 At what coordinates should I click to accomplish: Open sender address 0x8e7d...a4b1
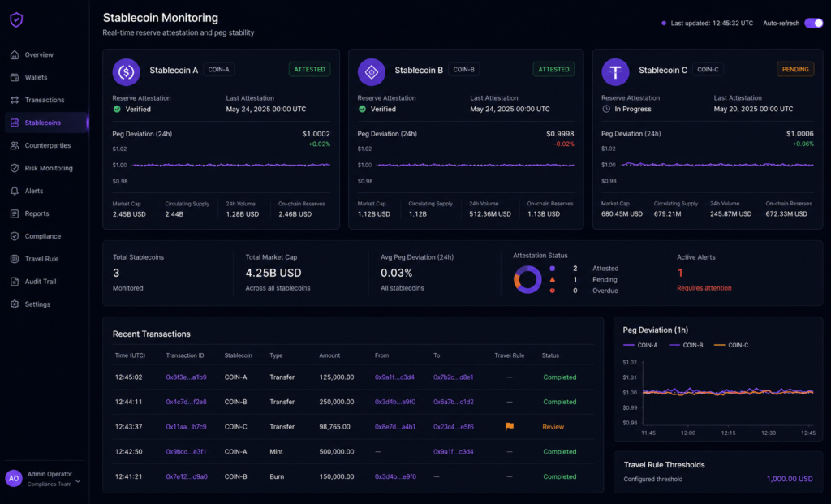coord(395,427)
